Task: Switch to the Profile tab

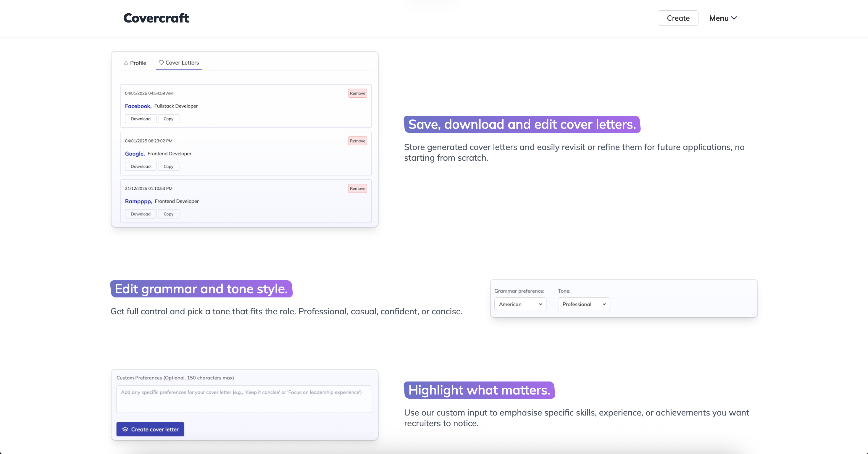Action: click(135, 63)
